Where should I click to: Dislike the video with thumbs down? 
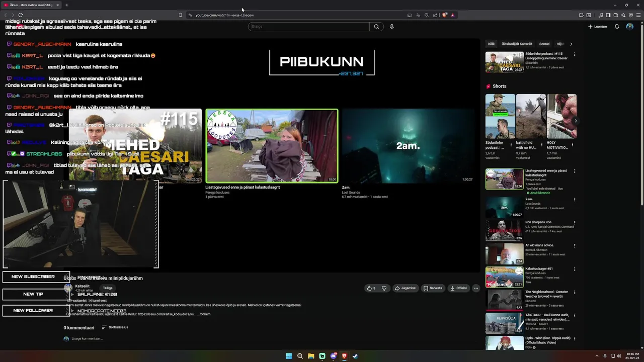[384, 288]
